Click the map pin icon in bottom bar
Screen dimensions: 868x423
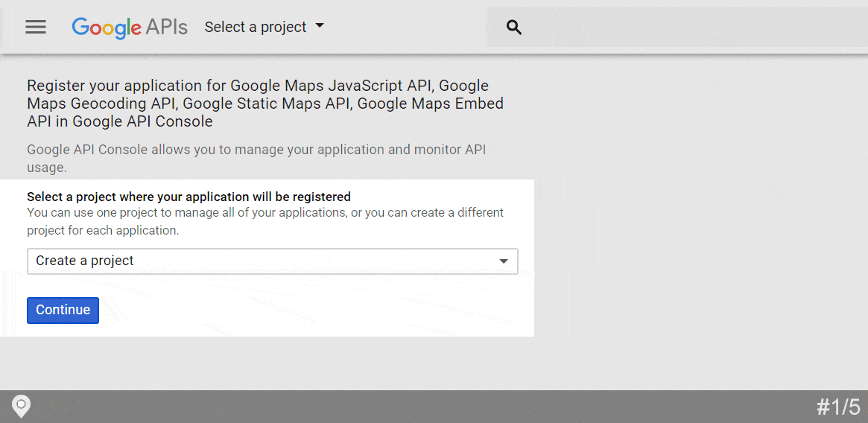[x=22, y=407]
